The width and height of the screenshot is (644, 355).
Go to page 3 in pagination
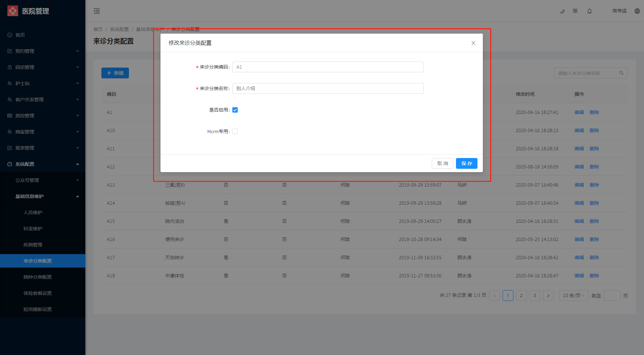pos(535,295)
